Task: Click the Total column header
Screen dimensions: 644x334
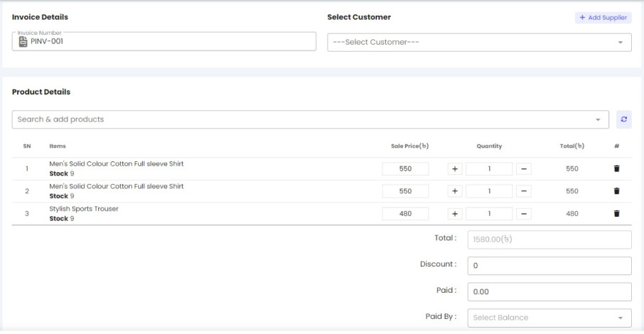Action: click(572, 146)
